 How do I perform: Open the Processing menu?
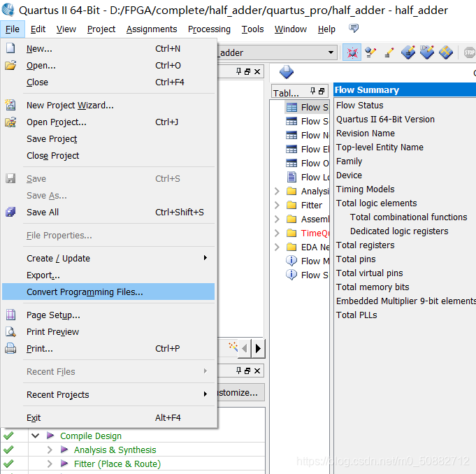tap(209, 29)
